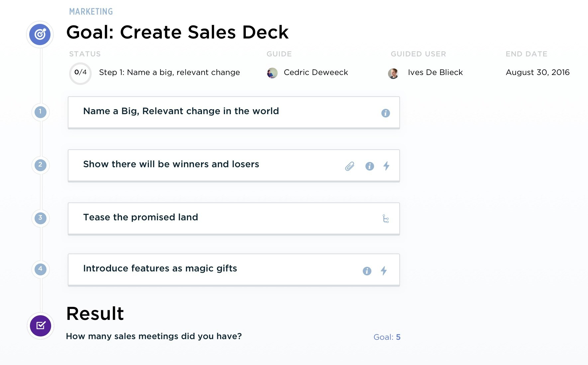Click the goal target icon
588x365 pixels.
point(40,34)
